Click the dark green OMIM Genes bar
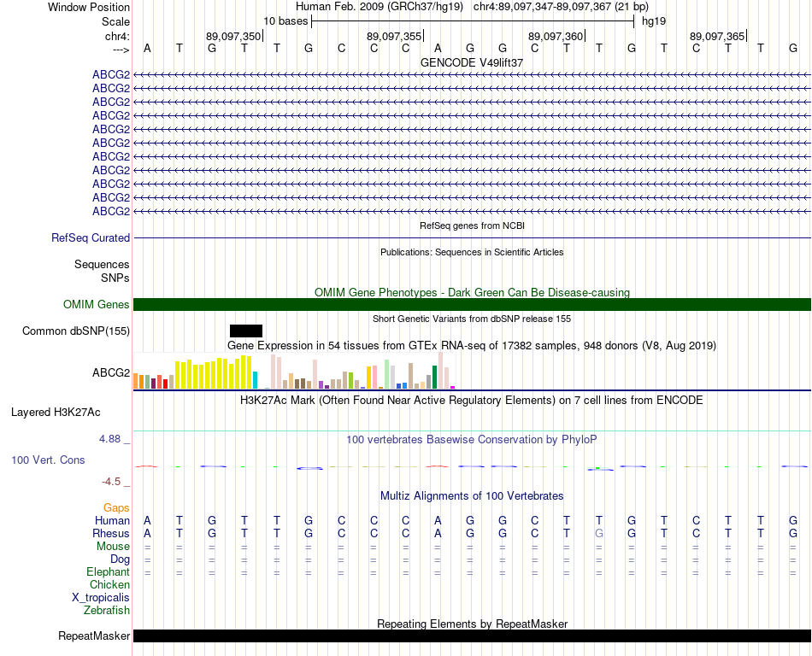 (x=472, y=305)
